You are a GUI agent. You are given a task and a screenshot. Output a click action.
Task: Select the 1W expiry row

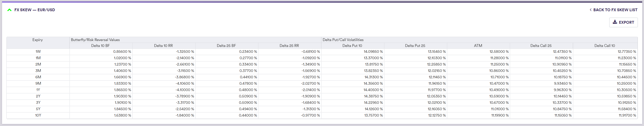coord(38,52)
